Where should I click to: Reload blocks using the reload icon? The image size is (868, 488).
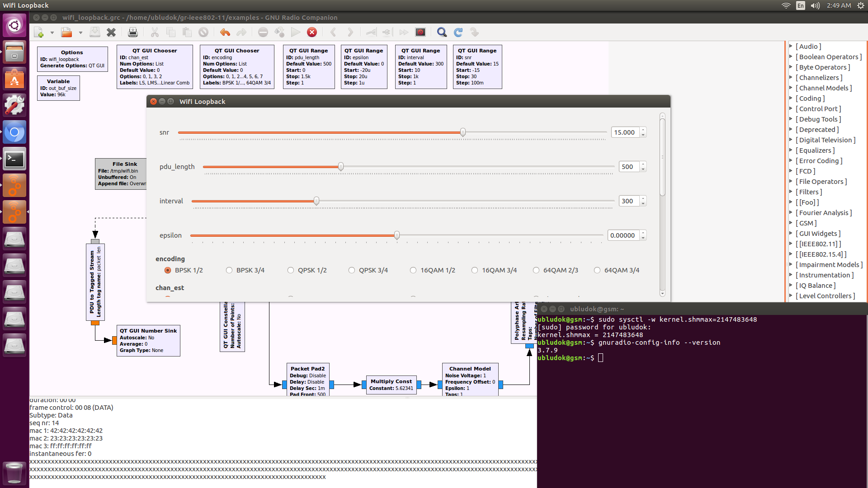point(458,32)
